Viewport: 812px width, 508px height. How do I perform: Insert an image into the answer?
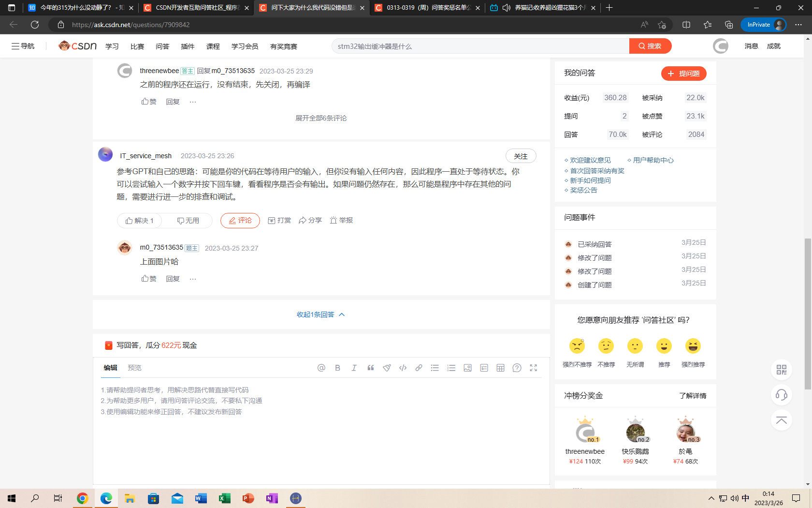(467, 368)
